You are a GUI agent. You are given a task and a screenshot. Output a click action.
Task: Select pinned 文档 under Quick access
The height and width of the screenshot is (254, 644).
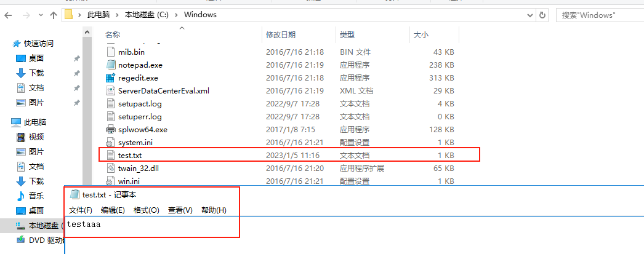pos(36,88)
